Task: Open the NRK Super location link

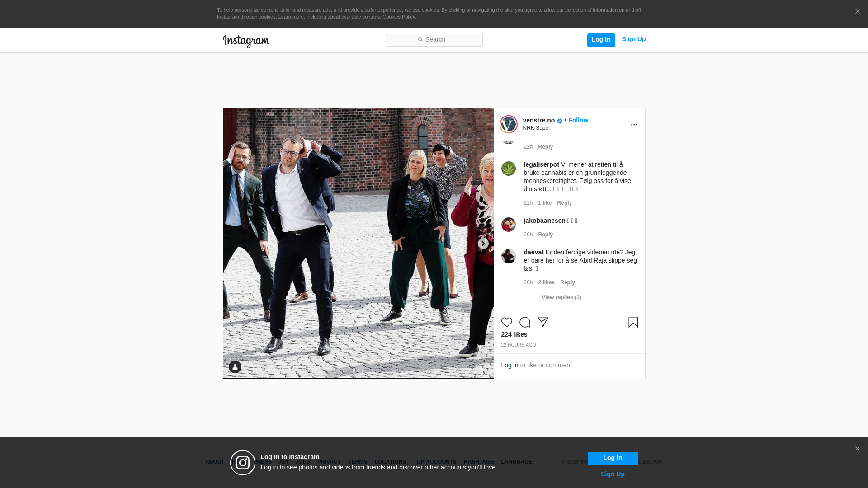Action: 536,128
